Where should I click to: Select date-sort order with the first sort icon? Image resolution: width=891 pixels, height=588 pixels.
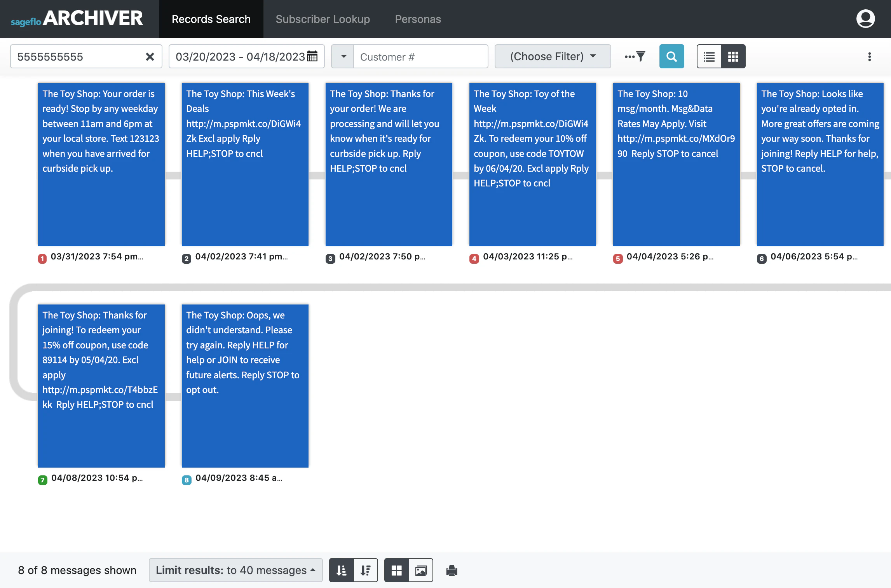point(341,570)
